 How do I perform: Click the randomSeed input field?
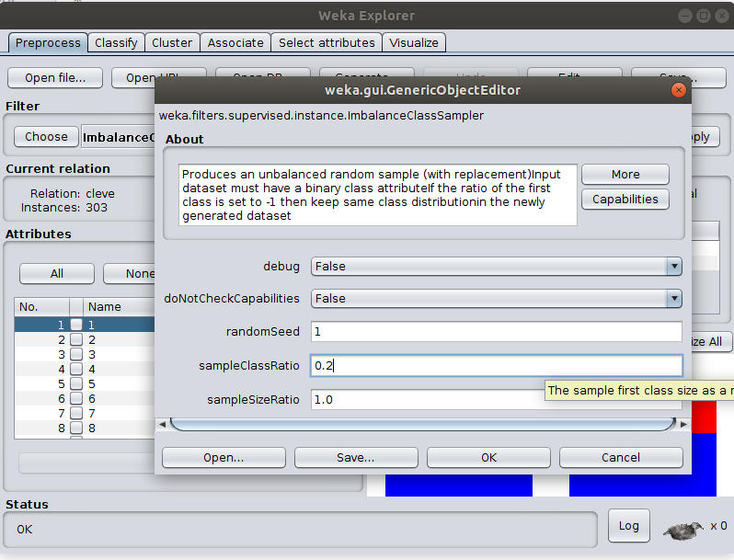[496, 332]
